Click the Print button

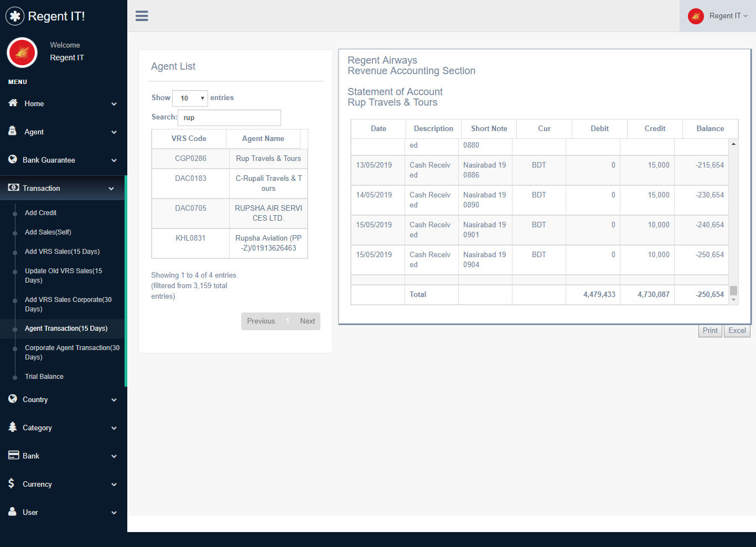tap(710, 331)
